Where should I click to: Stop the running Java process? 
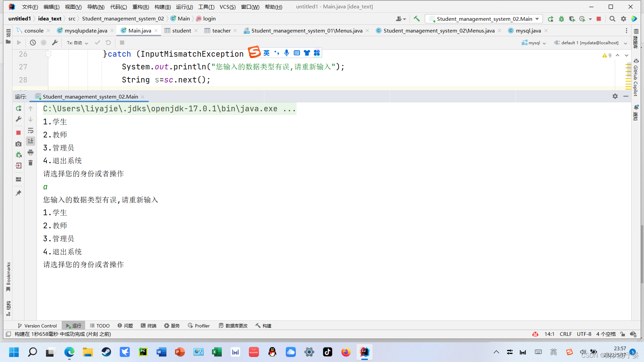[18, 133]
